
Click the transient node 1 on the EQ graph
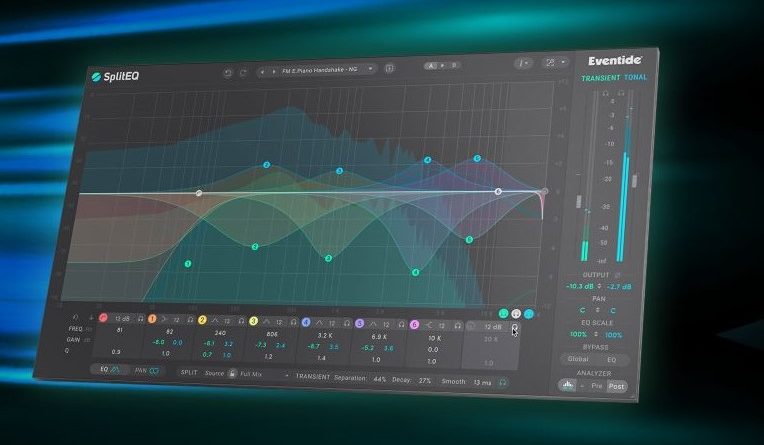click(188, 264)
